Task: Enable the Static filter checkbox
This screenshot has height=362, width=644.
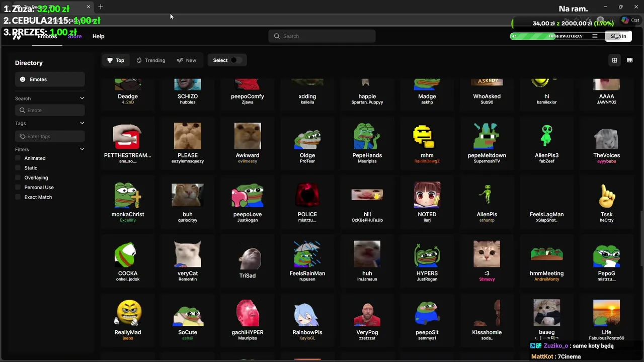Action: click(18, 168)
